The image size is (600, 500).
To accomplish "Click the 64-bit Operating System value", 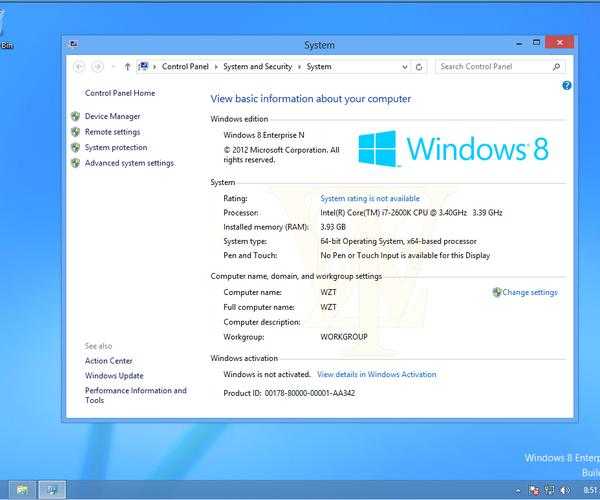I will [x=398, y=241].
